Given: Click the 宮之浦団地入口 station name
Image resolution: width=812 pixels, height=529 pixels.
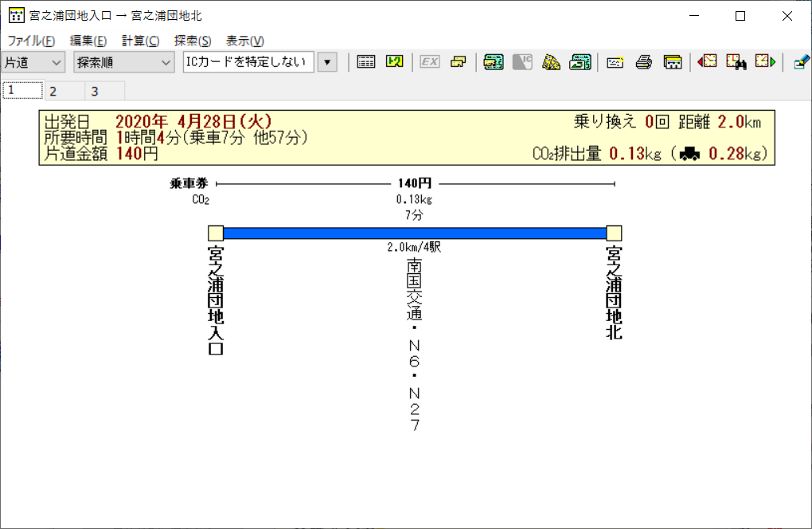Looking at the screenshot, I should pos(216,300).
